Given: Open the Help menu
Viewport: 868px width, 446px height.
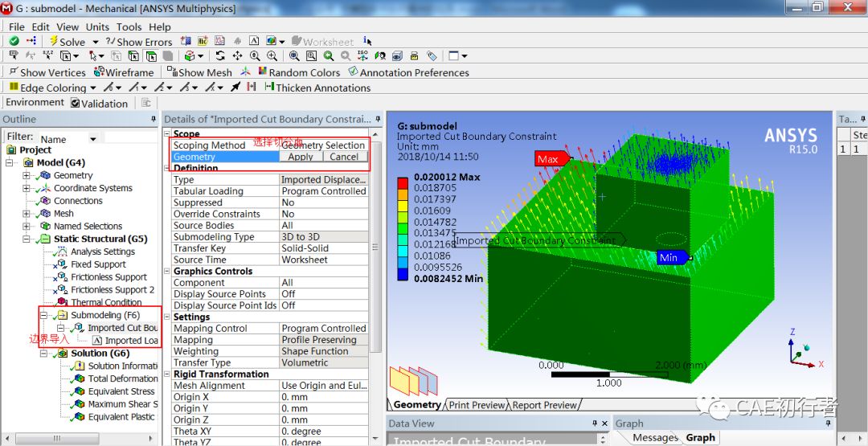Looking at the screenshot, I should 159,27.
